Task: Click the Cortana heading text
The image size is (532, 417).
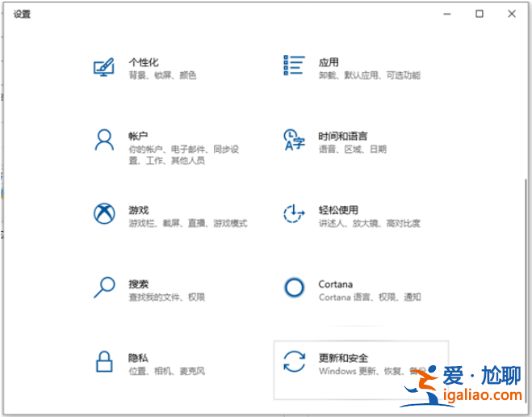Action: coord(336,284)
